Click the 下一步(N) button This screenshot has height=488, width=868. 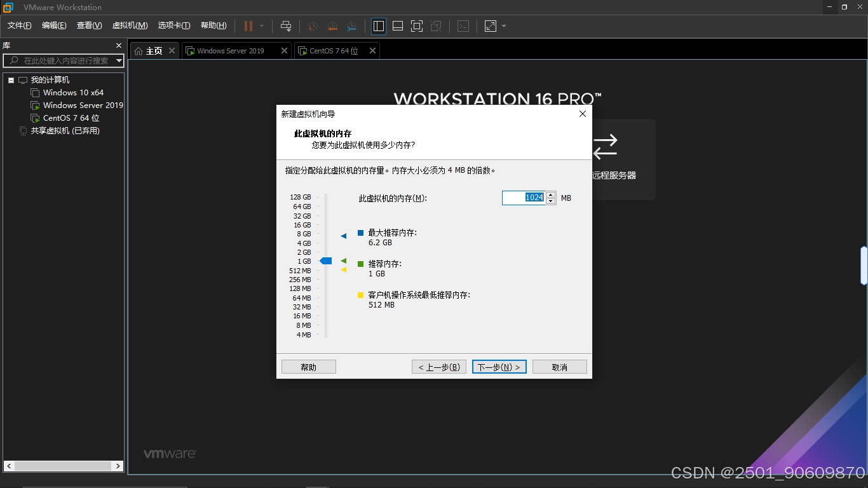pyautogui.click(x=499, y=367)
